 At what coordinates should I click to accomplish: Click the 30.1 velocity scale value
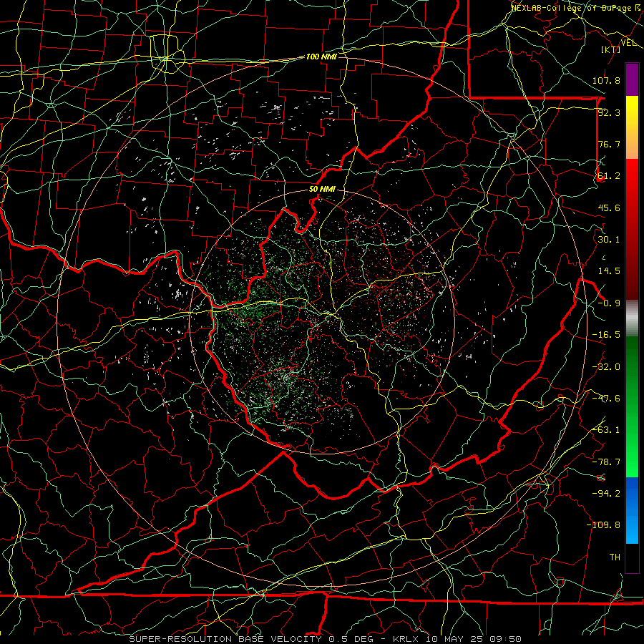(609, 240)
